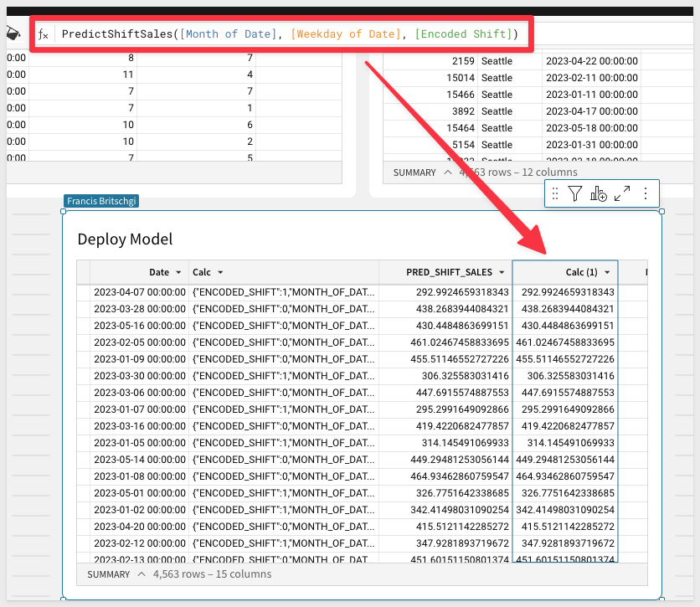Select the Deploy Model title text
700x607 pixels.
point(125,239)
